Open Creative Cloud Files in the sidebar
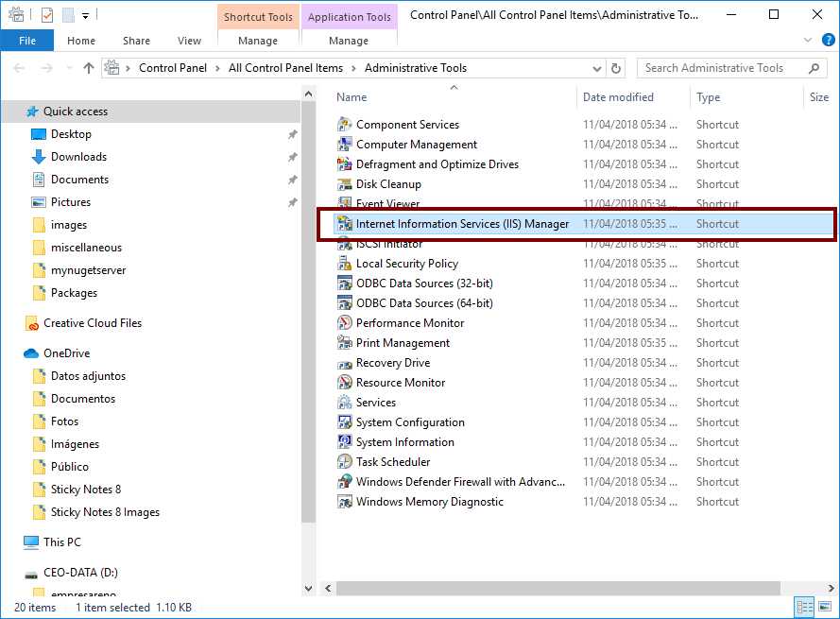840x619 pixels. [91, 322]
